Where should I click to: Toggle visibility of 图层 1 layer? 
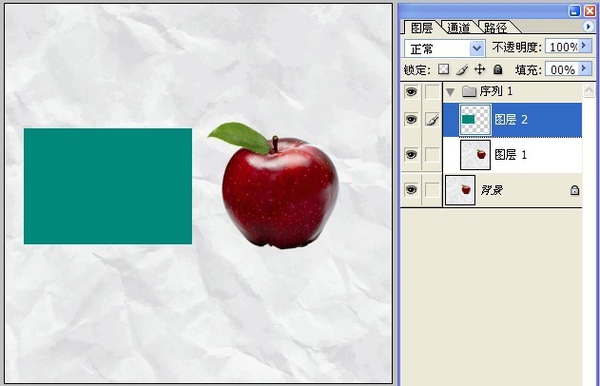tap(411, 155)
